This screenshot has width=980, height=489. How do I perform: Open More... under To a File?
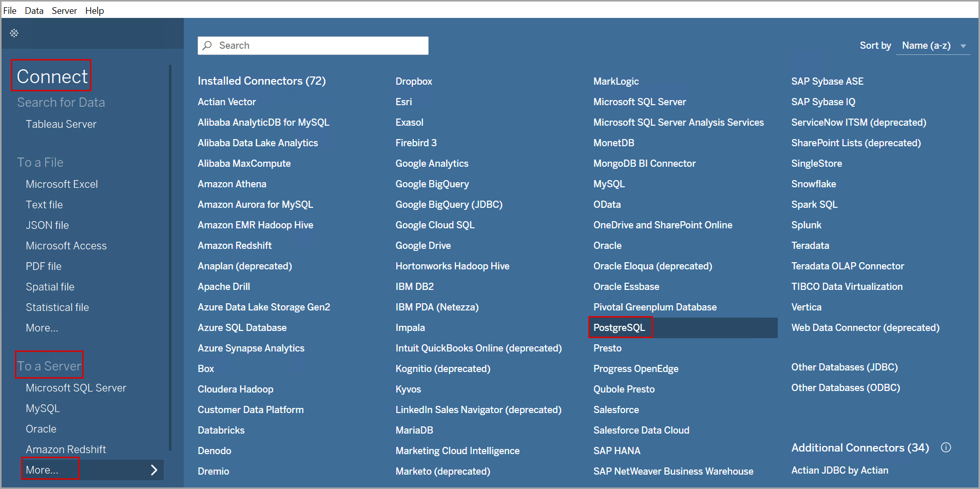42,328
